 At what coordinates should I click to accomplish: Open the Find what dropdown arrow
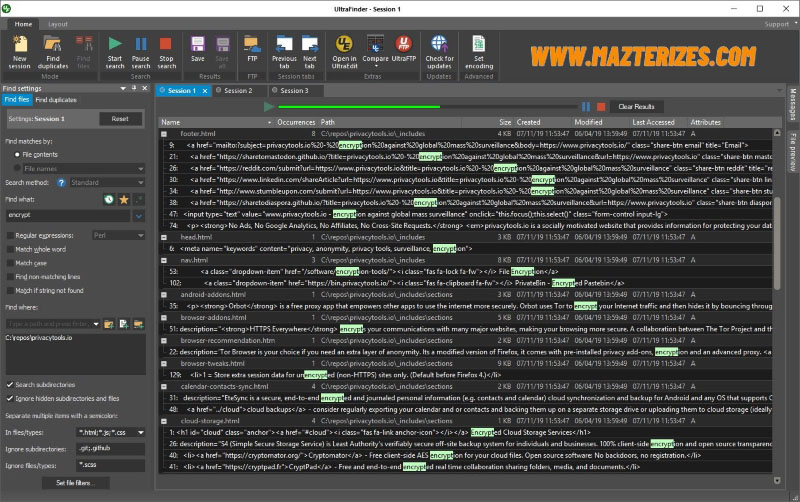tap(139, 216)
